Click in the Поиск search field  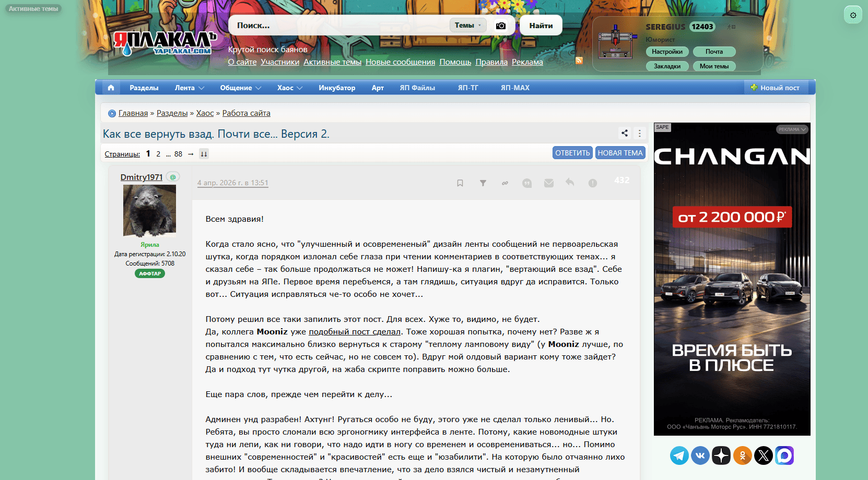click(339, 26)
